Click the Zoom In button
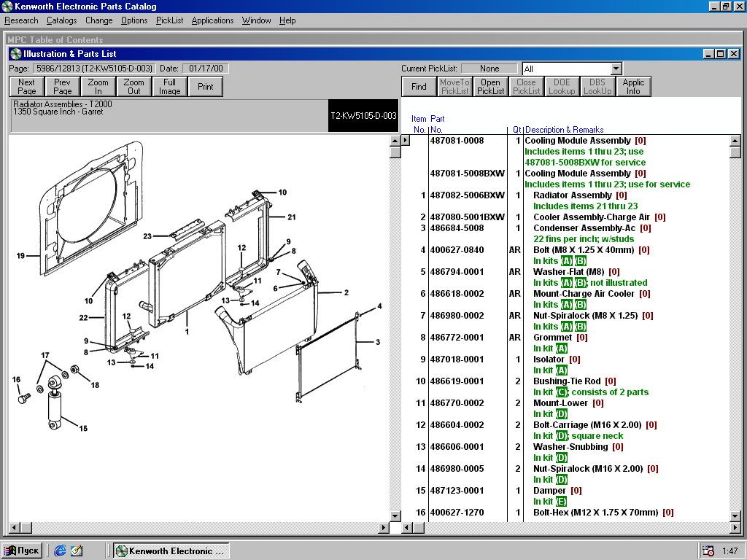 [x=98, y=87]
